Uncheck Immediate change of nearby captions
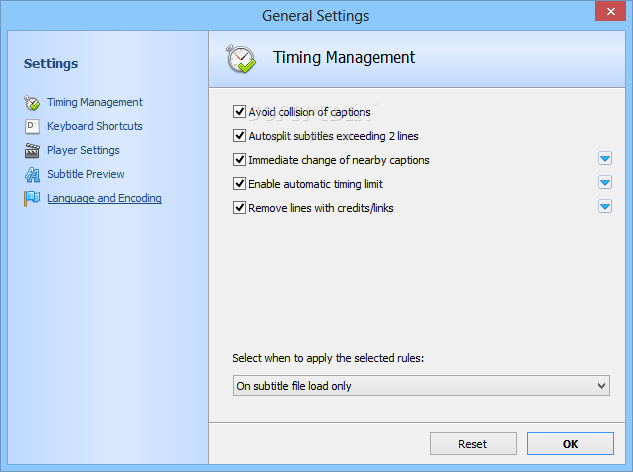This screenshot has height=472, width=633. [239, 159]
